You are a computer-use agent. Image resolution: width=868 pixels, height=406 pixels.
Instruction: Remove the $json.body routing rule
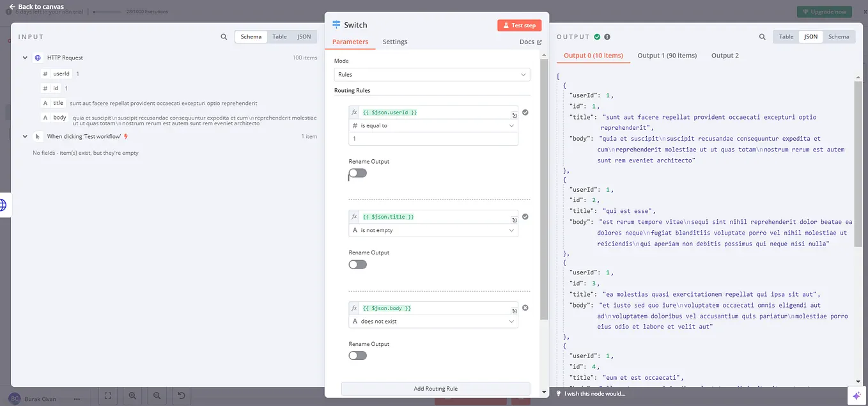click(525, 308)
